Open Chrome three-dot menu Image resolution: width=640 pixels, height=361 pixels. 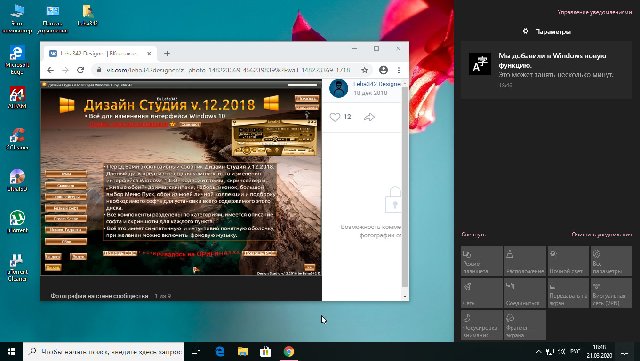(399, 70)
